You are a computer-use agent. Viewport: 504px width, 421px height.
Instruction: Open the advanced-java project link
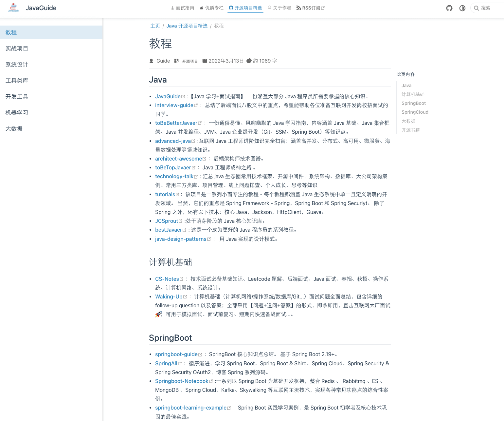click(173, 141)
